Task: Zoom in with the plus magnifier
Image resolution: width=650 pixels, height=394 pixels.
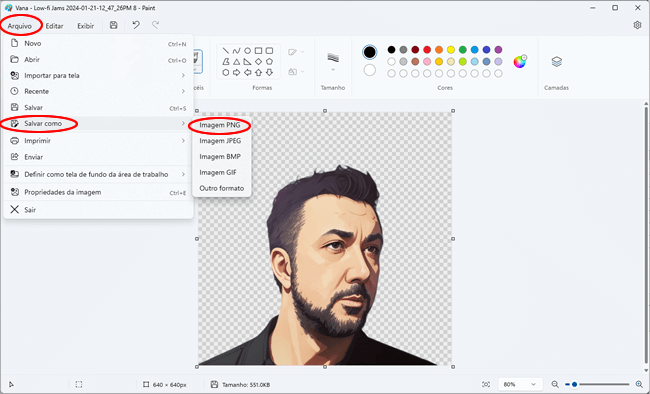Action: 639,384
